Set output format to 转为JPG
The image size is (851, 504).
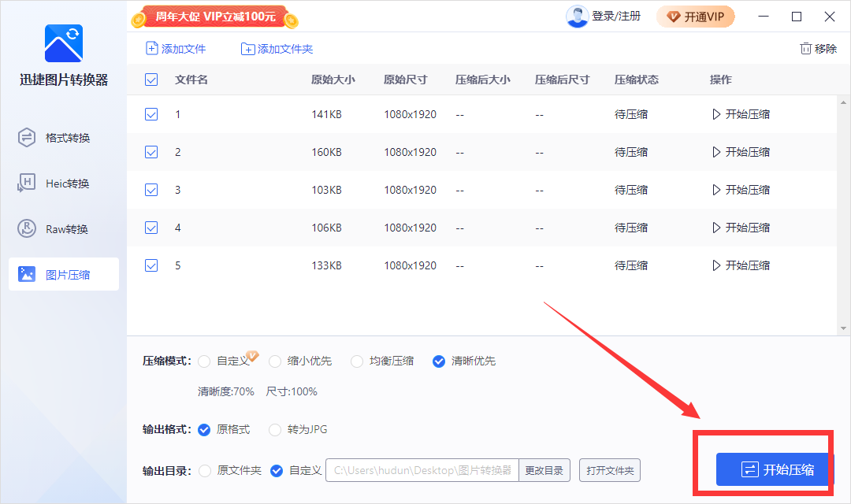(x=275, y=430)
